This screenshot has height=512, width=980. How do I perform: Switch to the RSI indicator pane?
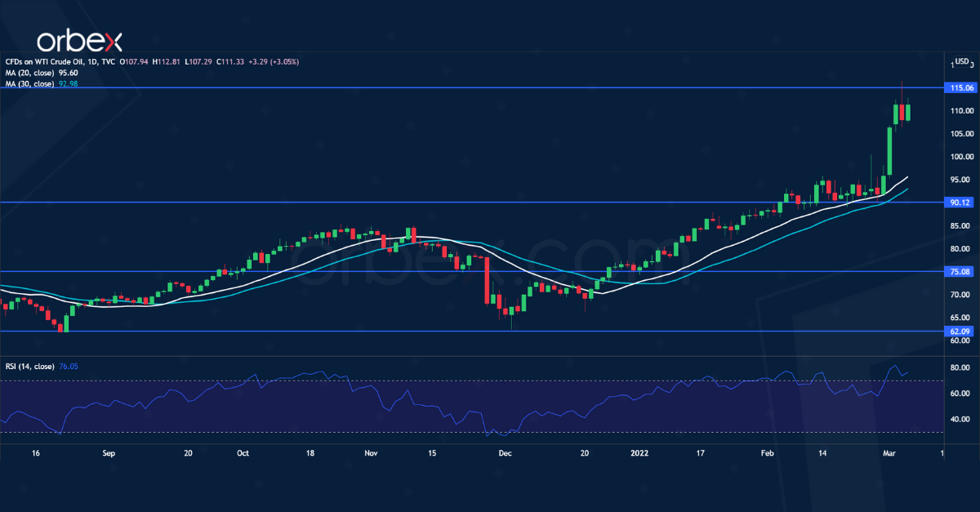(490, 400)
